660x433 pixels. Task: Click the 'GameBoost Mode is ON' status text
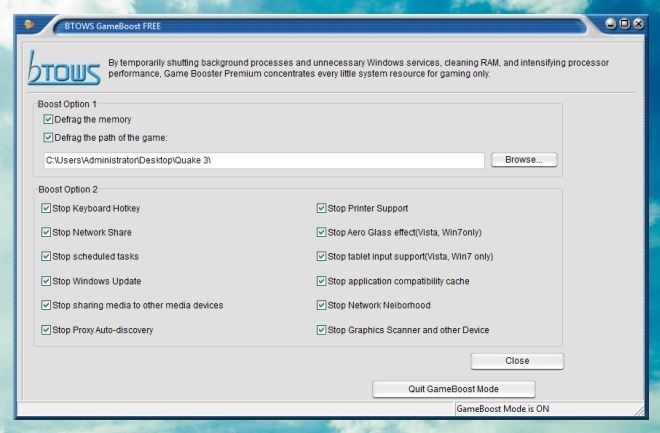(503, 409)
